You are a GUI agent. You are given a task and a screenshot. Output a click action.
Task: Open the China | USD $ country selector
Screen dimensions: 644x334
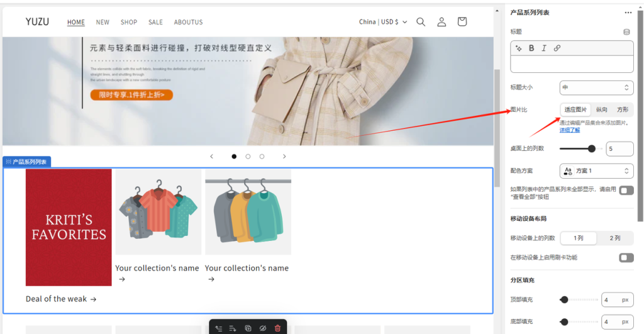click(383, 22)
